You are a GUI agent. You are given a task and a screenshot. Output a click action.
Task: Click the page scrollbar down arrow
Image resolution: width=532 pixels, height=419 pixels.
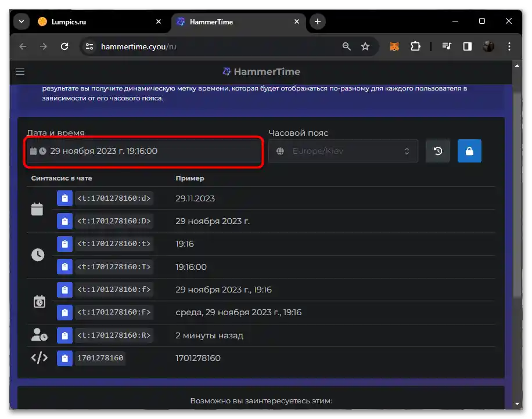click(x=517, y=404)
